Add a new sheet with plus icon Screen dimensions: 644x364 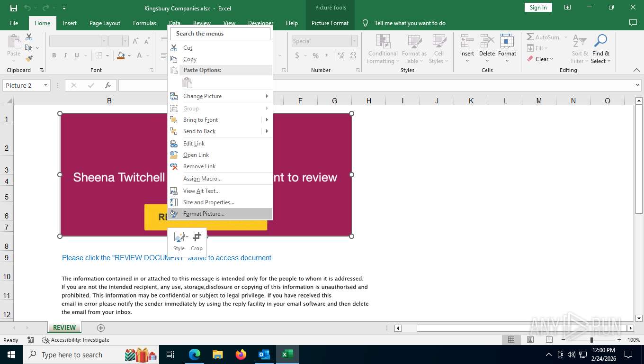(x=100, y=328)
